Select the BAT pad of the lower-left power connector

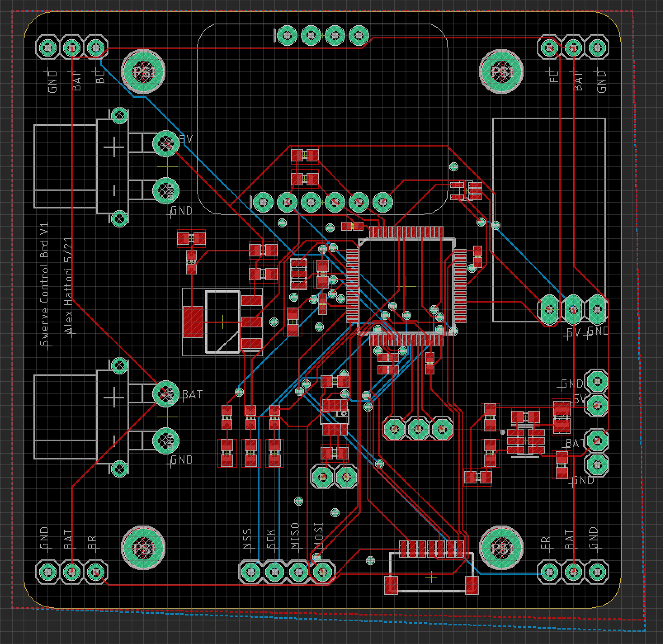click(x=166, y=393)
